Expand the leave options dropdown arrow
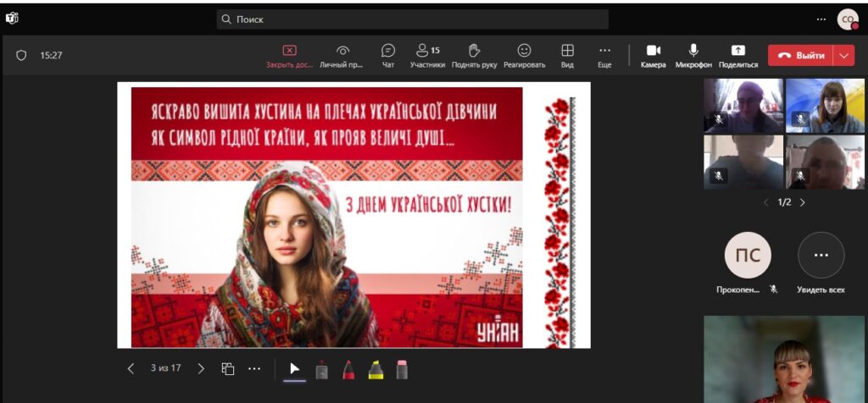The image size is (868, 403). pyautogui.click(x=843, y=55)
